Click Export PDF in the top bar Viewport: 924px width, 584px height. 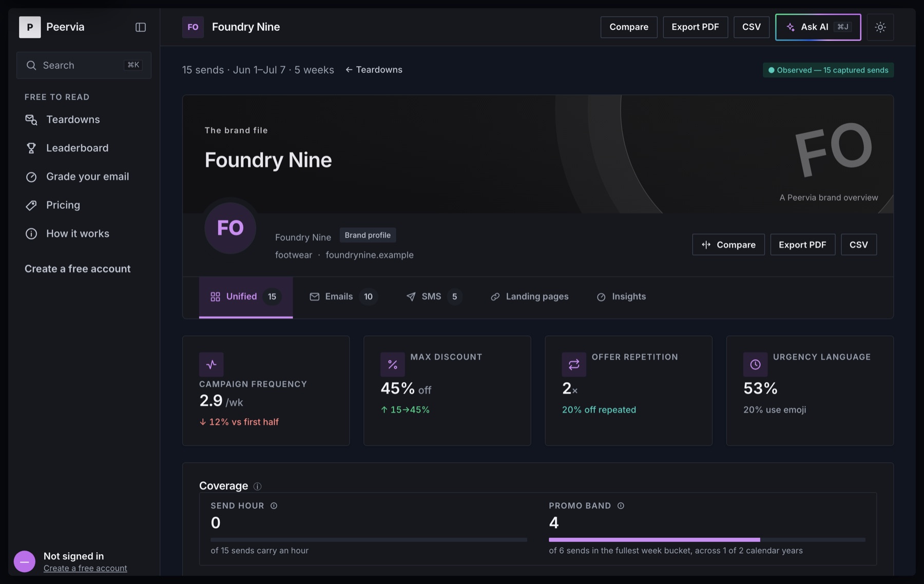click(x=695, y=27)
